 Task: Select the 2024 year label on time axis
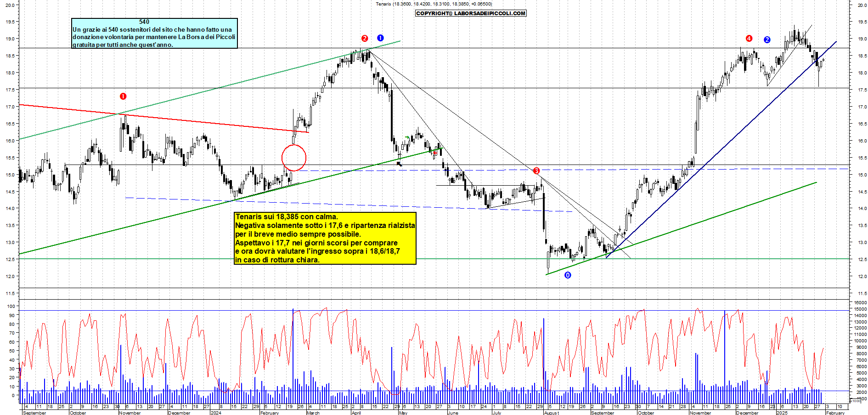(x=215, y=413)
